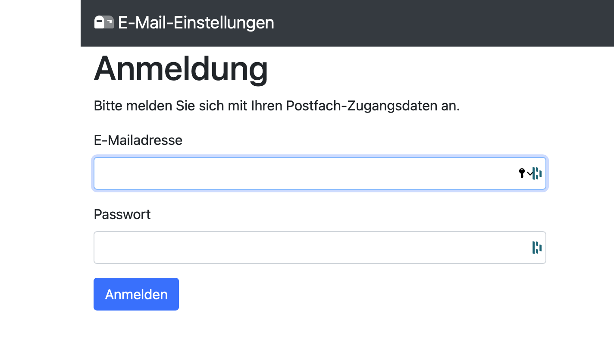Image resolution: width=614 pixels, height=364 pixels.
Task: Click the word "Ihren" in the instruction sentence
Action: pyautogui.click(x=266, y=106)
